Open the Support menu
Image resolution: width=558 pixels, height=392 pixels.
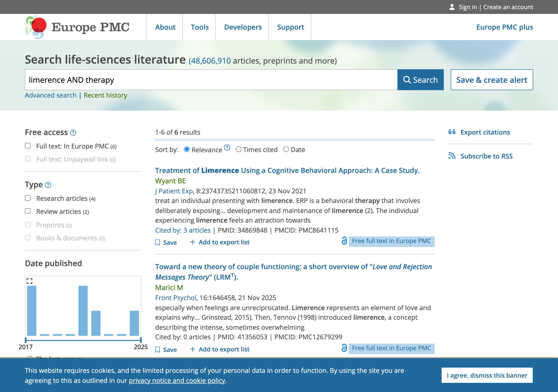(x=290, y=27)
